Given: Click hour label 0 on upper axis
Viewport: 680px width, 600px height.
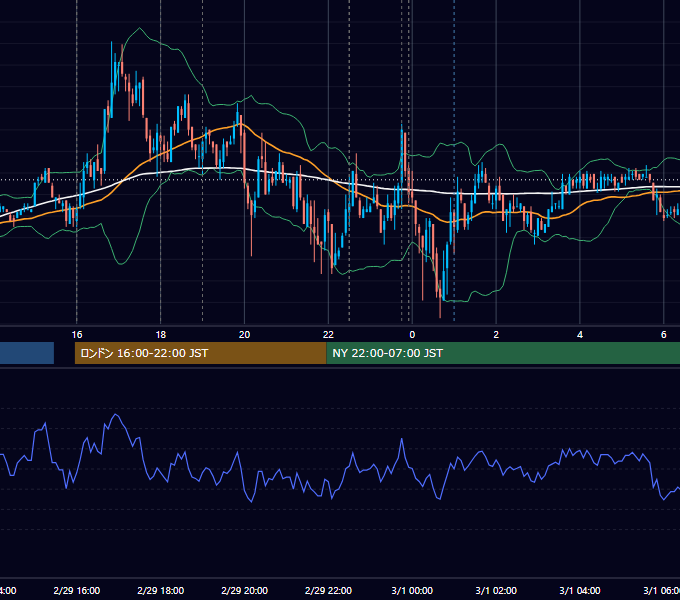Looking at the screenshot, I should click(x=412, y=335).
